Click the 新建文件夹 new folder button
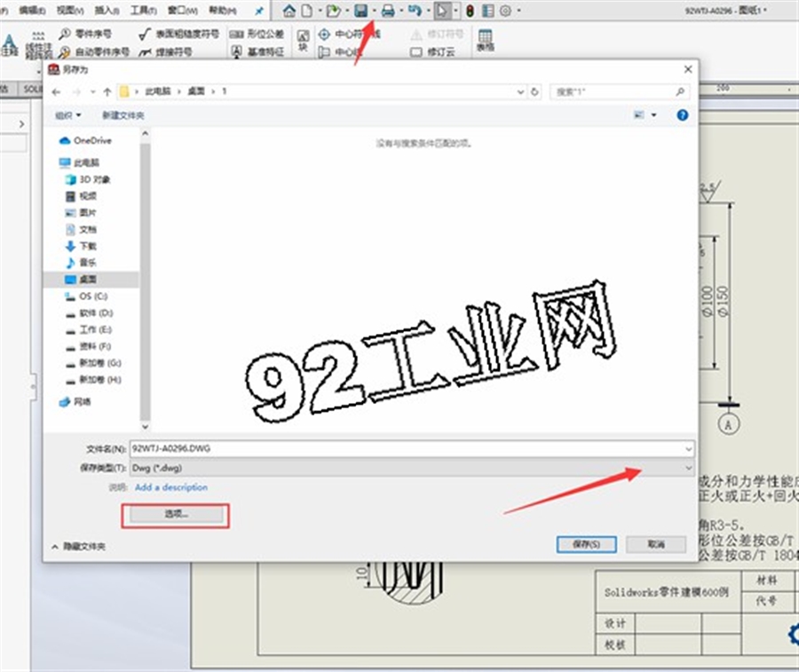 [x=123, y=115]
